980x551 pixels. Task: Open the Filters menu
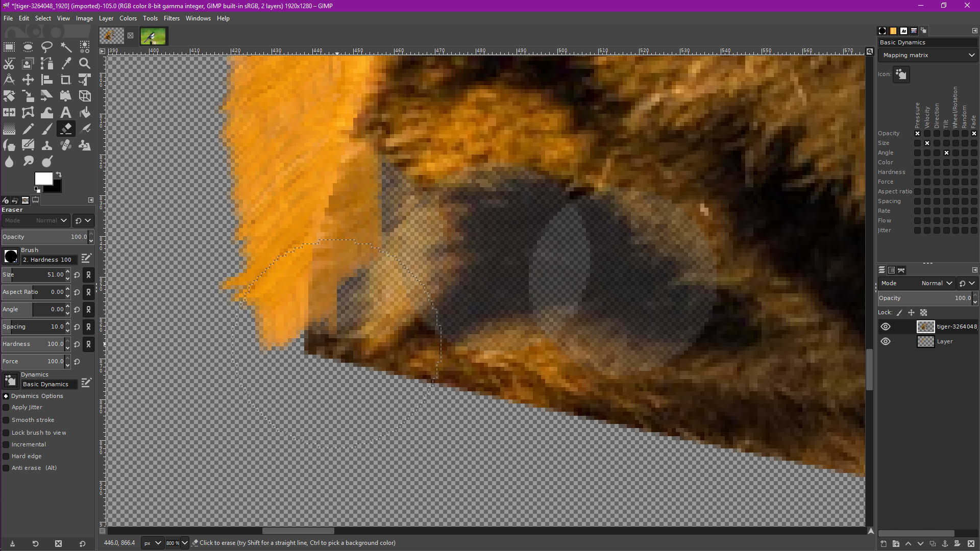(171, 18)
